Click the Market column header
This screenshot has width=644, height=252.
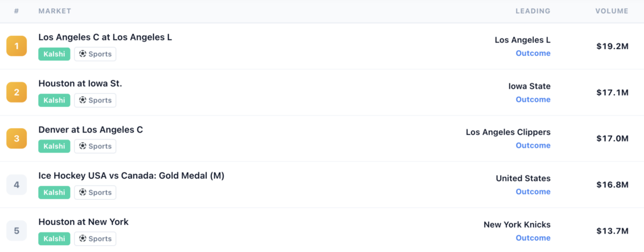click(55, 11)
